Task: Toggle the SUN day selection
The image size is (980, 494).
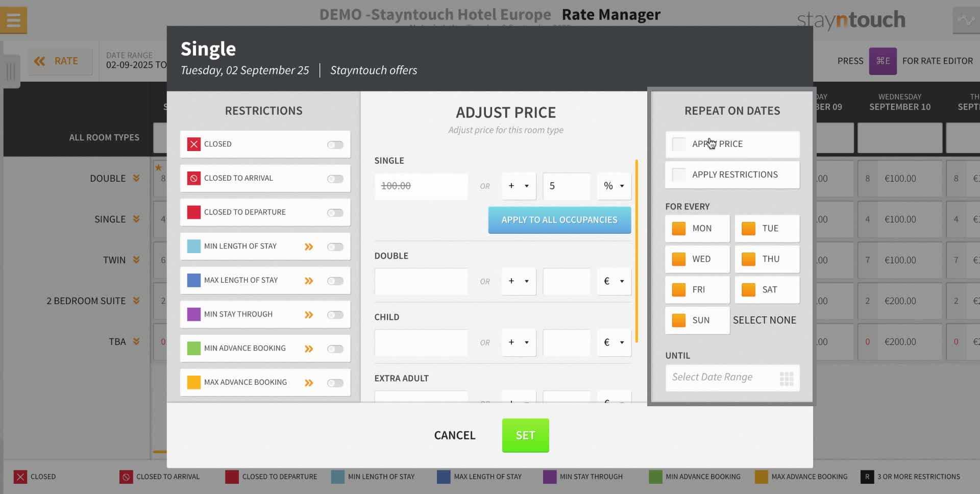Action: pyautogui.click(x=697, y=320)
